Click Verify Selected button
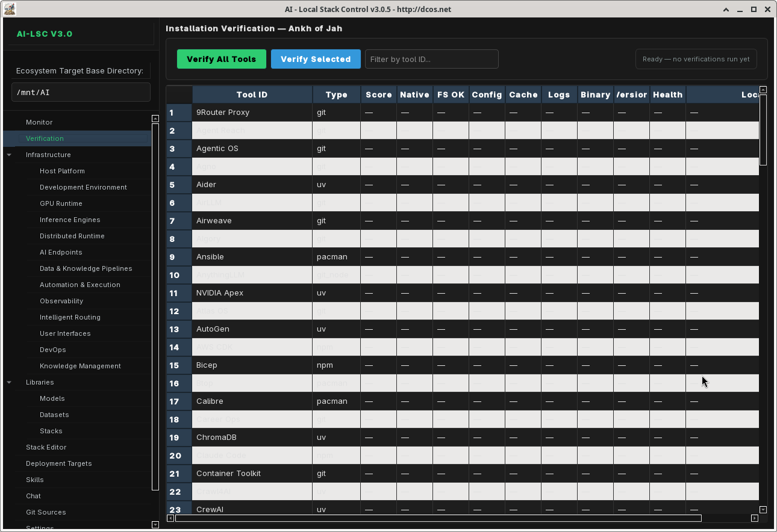 (x=316, y=59)
